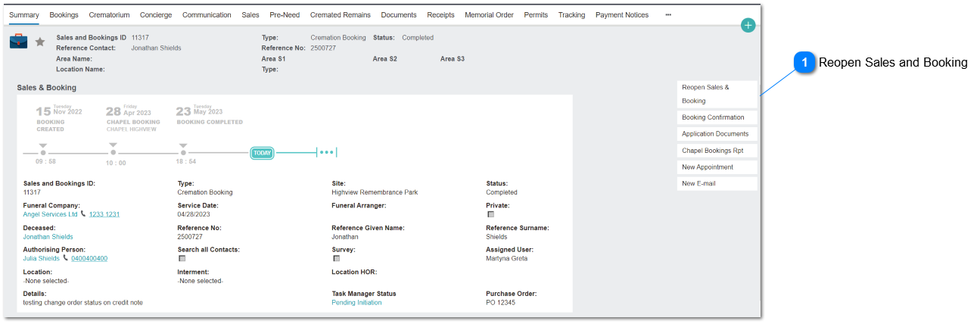Click the briefcase record icon
Viewport: 980px width, 324px height.
(x=19, y=41)
